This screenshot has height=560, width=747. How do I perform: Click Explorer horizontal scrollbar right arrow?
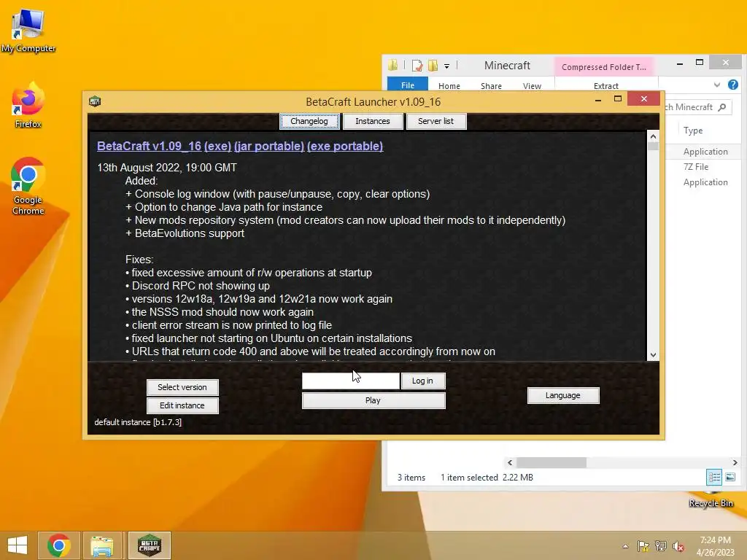(735, 462)
